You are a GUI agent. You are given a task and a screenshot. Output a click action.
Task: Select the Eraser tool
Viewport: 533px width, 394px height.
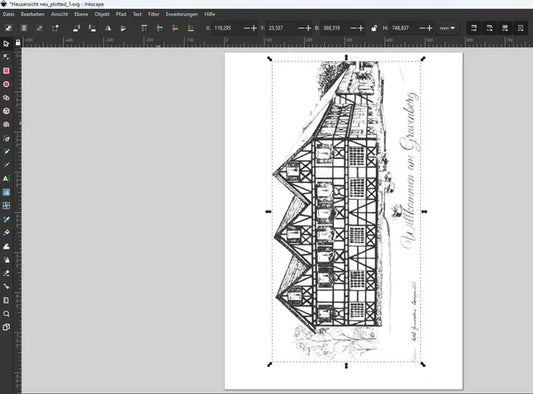tap(6, 273)
